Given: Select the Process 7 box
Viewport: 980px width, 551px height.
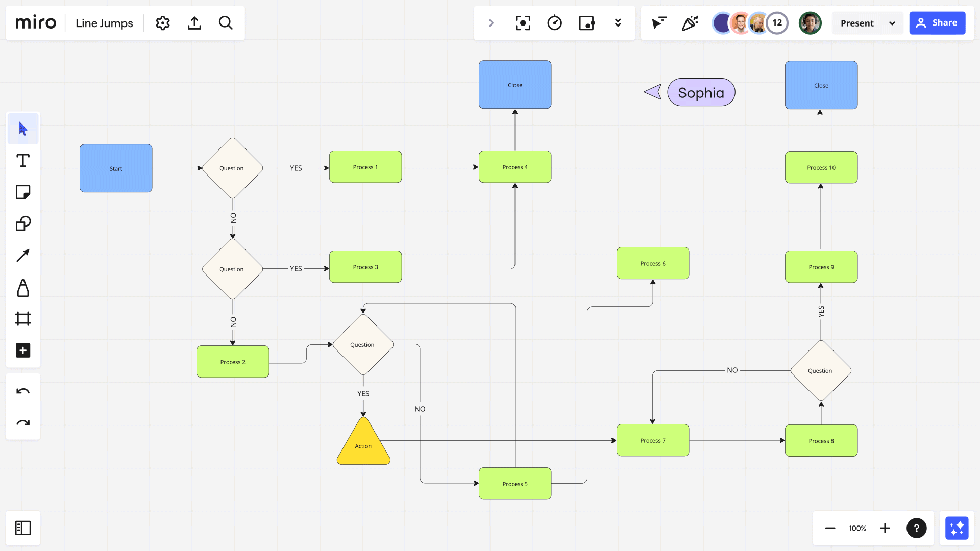Looking at the screenshot, I should [653, 440].
